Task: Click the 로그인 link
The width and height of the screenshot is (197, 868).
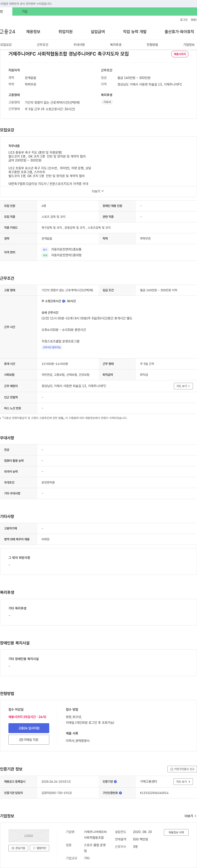Action: tap(184, 20)
